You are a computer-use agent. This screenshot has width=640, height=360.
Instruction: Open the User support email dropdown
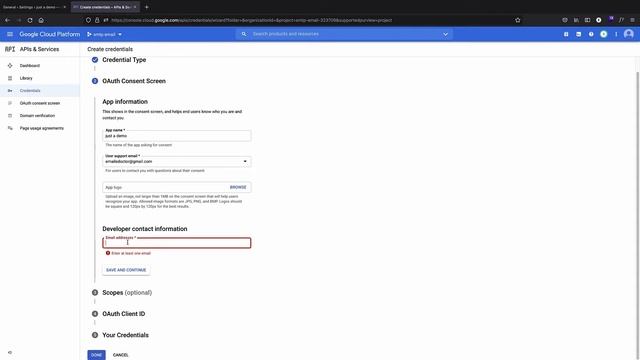pos(177,161)
